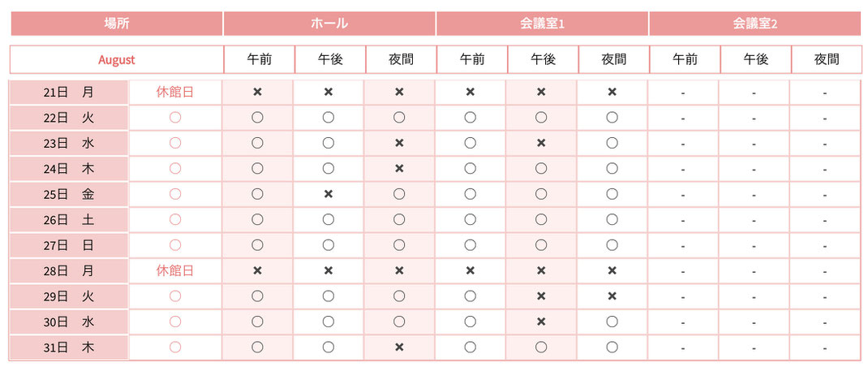Click the 休館日 label on 21日
This screenshot has width=868, height=367.
(x=175, y=92)
